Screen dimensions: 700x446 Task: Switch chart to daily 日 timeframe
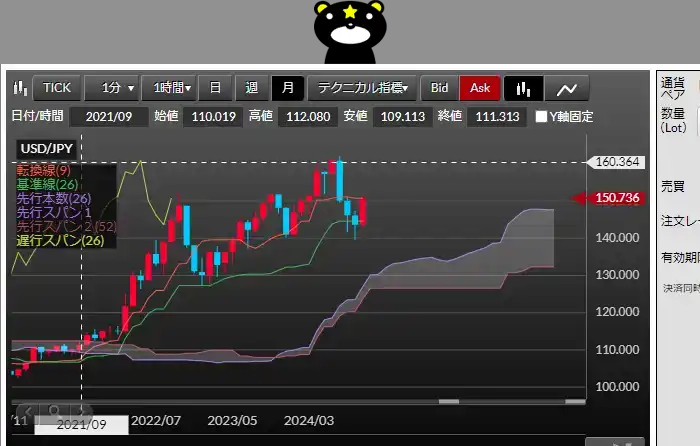(215, 88)
